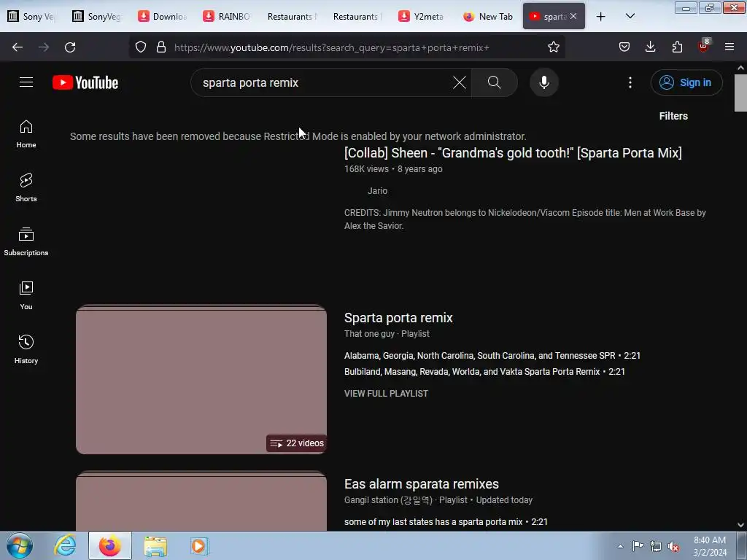
Task: Show hidden system tray icons
Action: pos(620,546)
